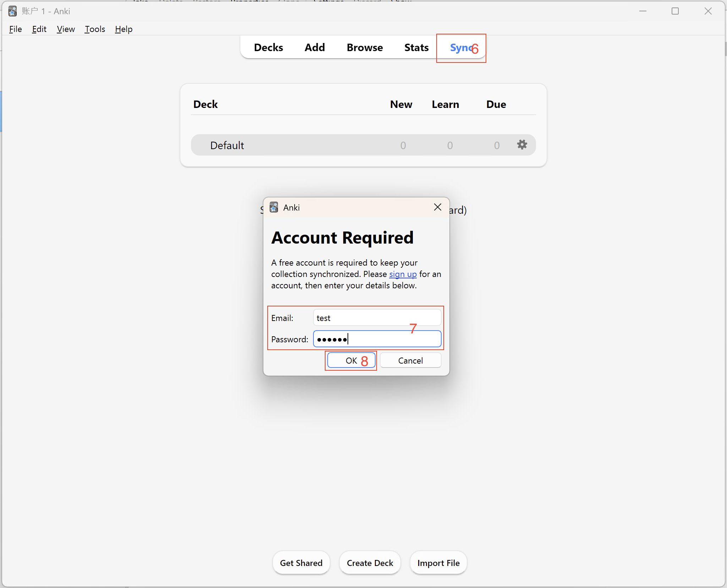This screenshot has width=727, height=588.
Task: Open the Edit menu
Action: 39,29
